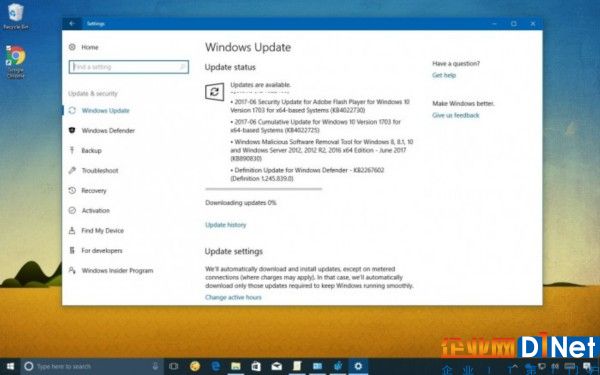This screenshot has height=375, width=600.
Task: Open Microsoft Edge from the taskbar
Action: point(216,366)
